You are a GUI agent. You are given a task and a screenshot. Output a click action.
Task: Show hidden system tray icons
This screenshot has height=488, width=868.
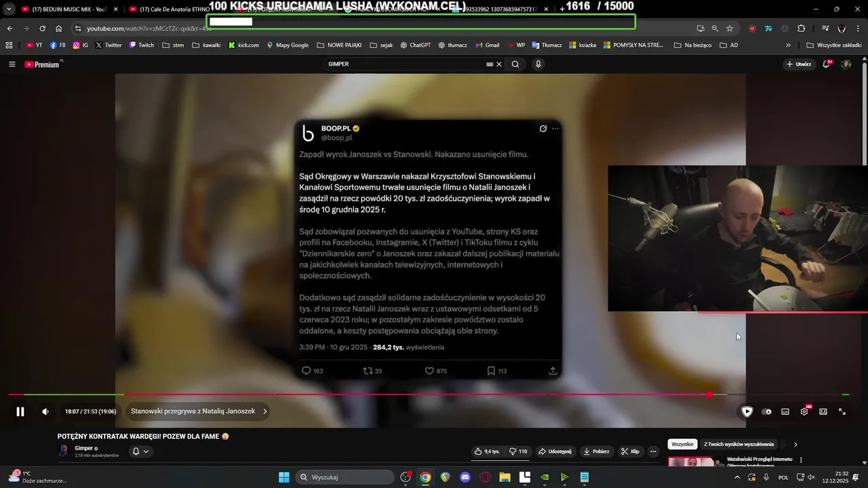[737, 477]
